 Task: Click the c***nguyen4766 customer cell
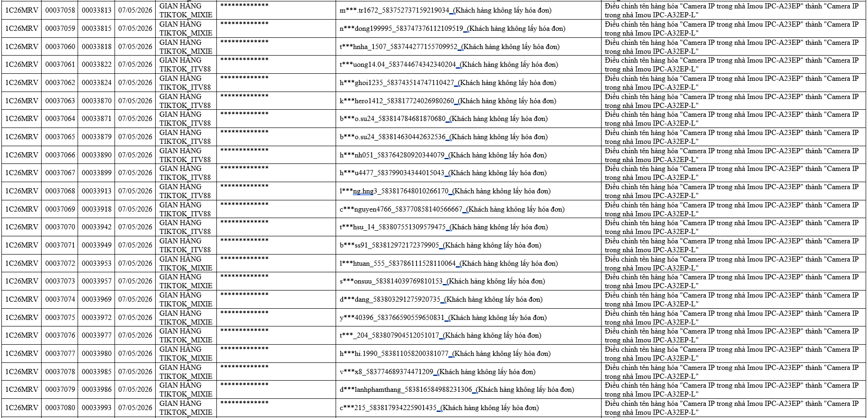point(468,209)
